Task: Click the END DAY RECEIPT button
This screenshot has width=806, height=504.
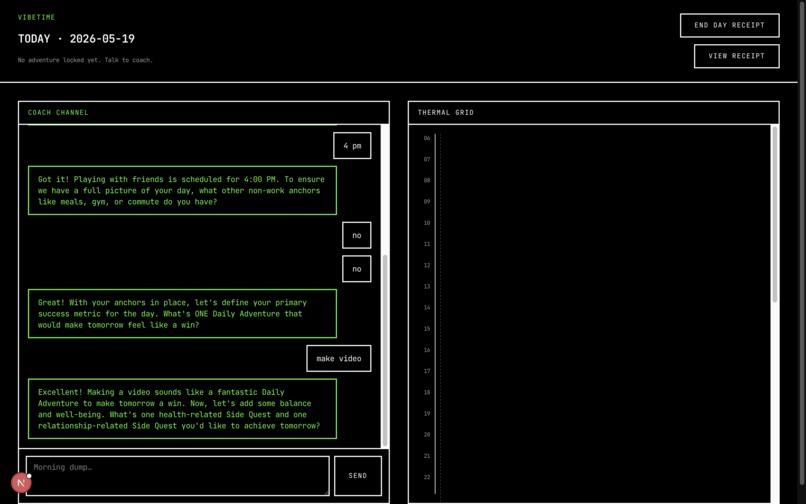Action: pyautogui.click(x=729, y=25)
